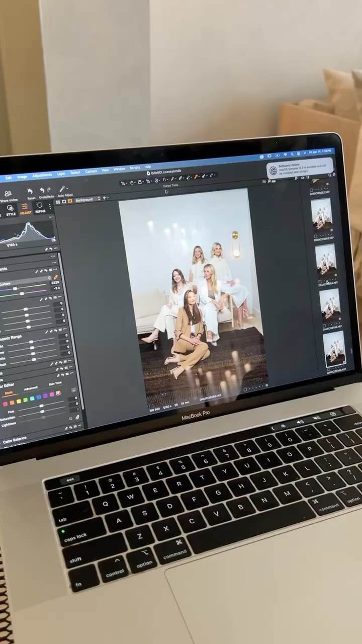This screenshot has height=644, width=362.
Task: Click the Software Update notification
Action: [300, 169]
